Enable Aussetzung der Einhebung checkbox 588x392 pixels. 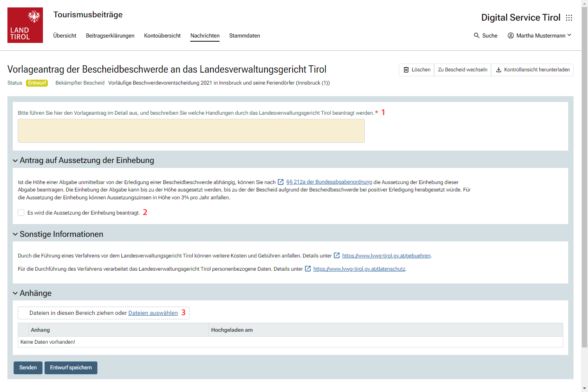(21, 213)
